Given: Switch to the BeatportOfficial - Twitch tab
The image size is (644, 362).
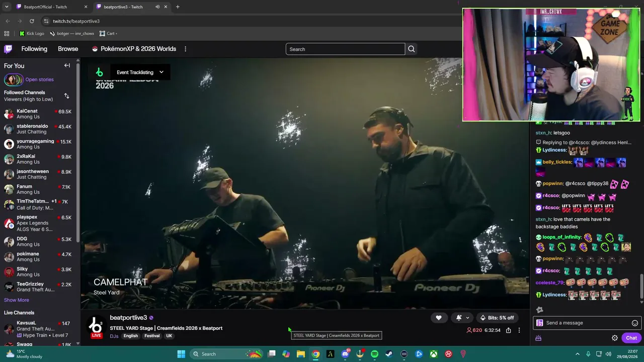Looking at the screenshot, I should pyautogui.click(x=51, y=7).
